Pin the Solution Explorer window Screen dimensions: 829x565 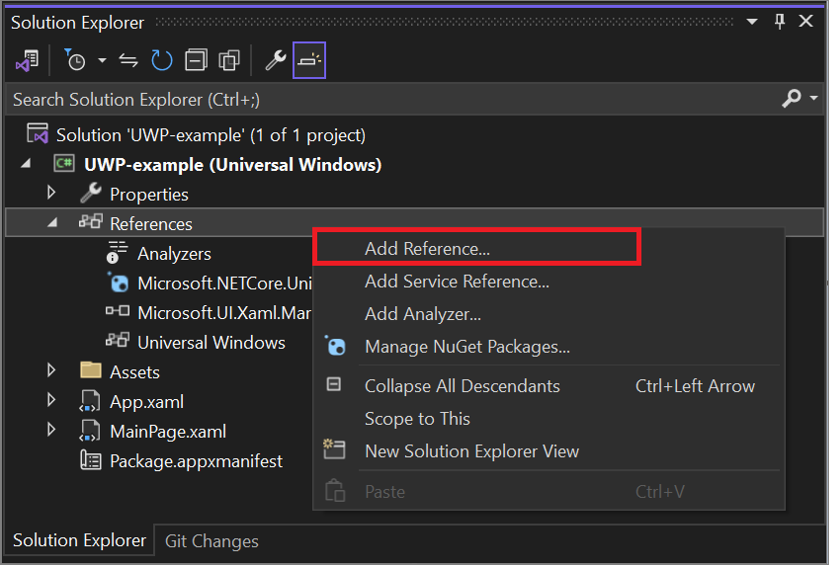780,21
